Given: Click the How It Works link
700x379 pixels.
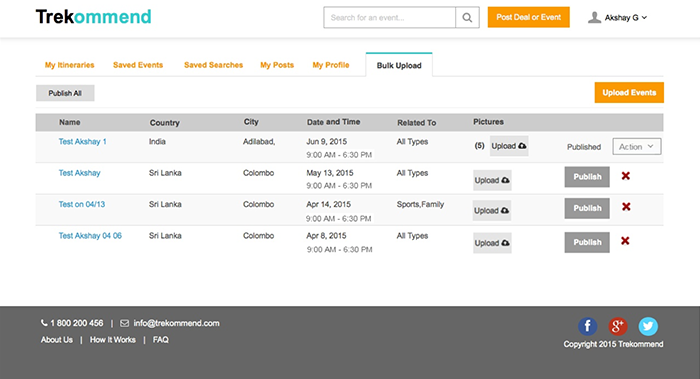Looking at the screenshot, I should pyautogui.click(x=112, y=340).
